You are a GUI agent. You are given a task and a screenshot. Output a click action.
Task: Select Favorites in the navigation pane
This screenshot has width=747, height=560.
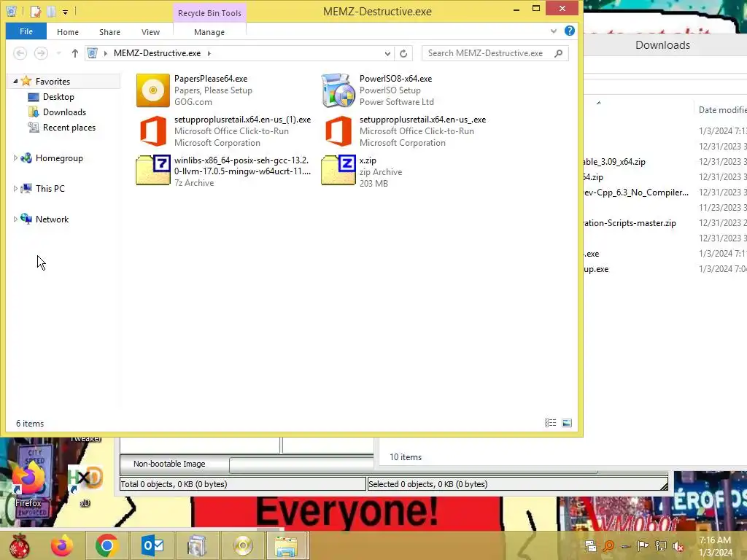tap(53, 82)
